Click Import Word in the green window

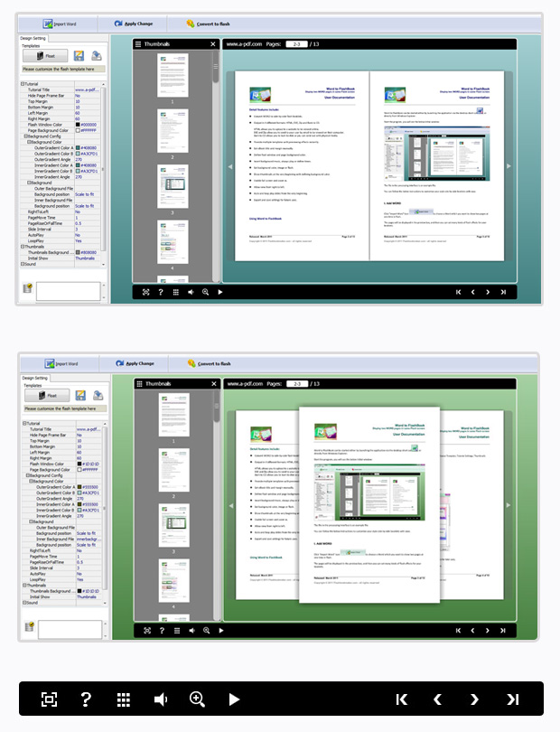click(61, 363)
